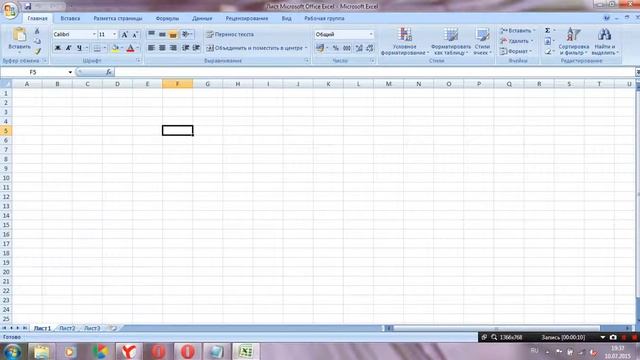
Task: Switch to Разметка страницы tab
Action: (118, 18)
